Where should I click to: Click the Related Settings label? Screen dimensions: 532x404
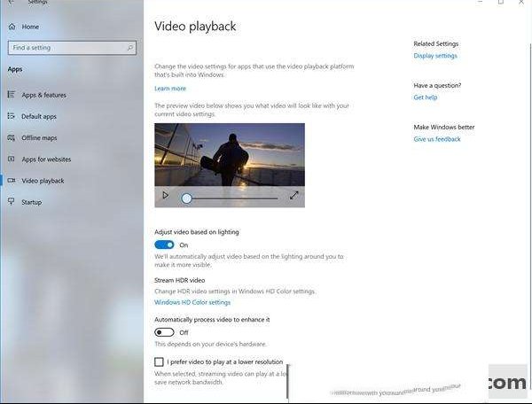436,43
